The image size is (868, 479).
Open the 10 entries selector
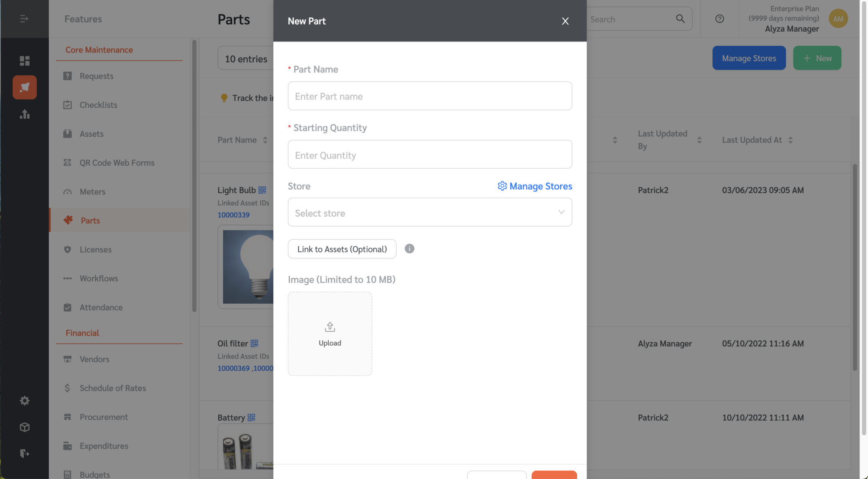[246, 58]
